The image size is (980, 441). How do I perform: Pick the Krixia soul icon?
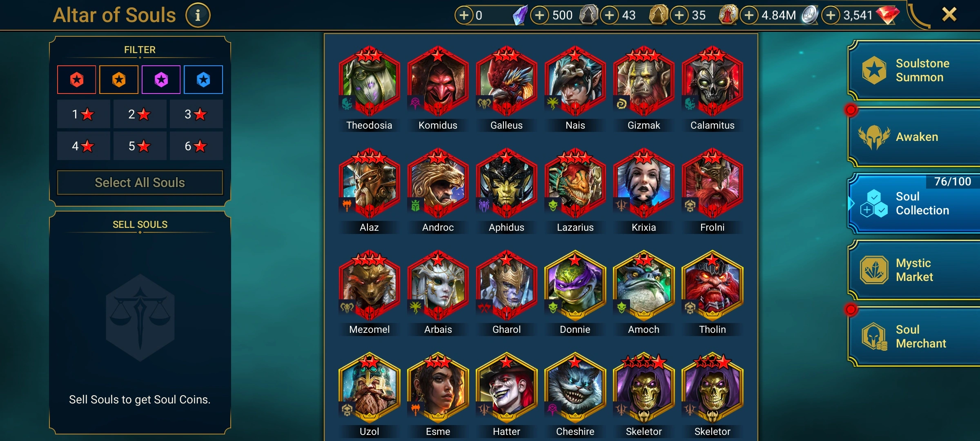(644, 184)
